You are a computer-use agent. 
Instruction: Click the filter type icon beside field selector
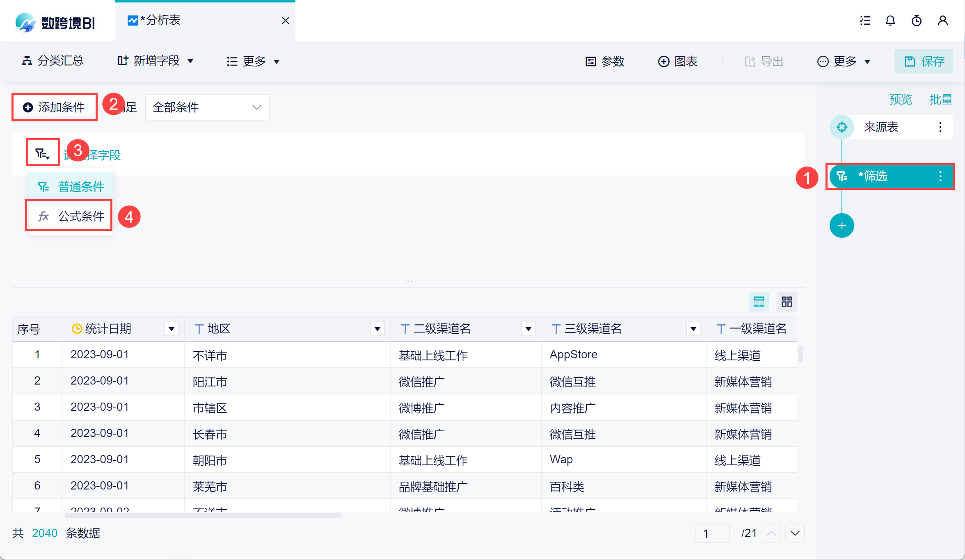(43, 153)
